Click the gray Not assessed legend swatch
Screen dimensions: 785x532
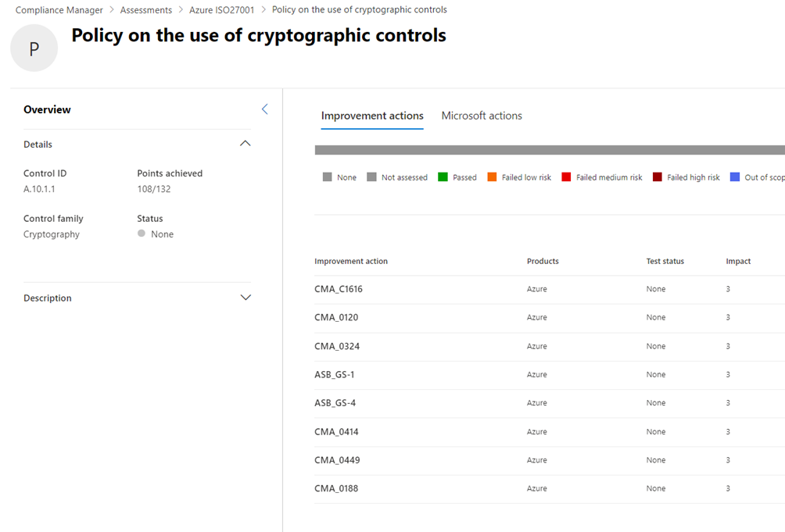[x=371, y=177]
